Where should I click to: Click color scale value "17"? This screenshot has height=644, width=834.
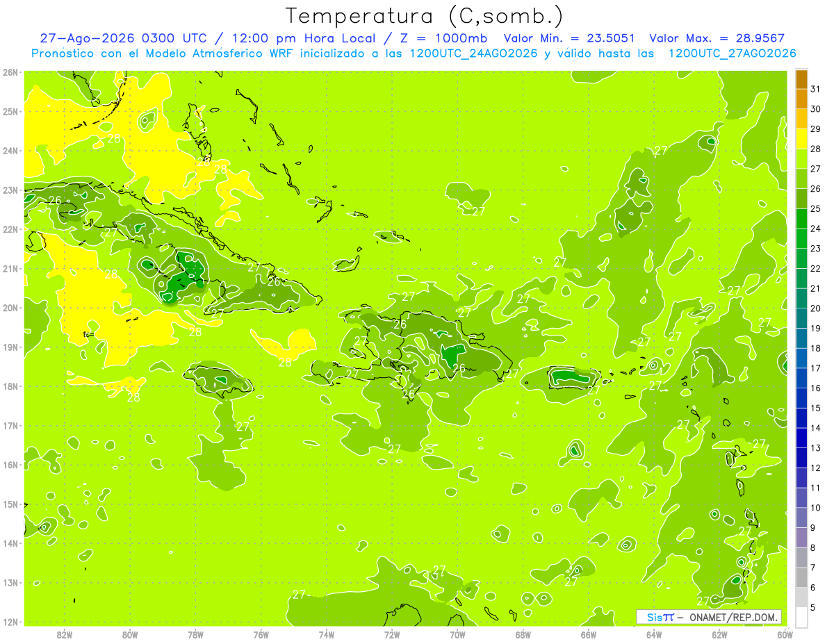click(815, 368)
